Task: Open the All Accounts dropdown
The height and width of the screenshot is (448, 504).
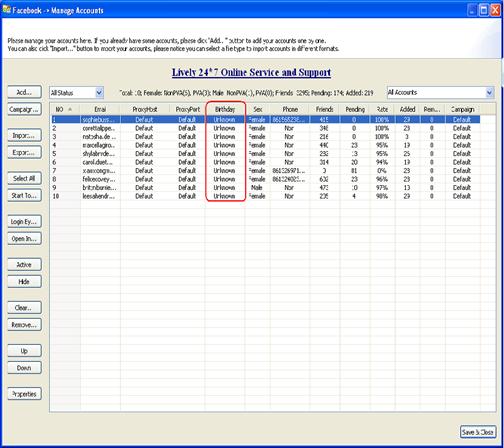Action: click(440, 92)
